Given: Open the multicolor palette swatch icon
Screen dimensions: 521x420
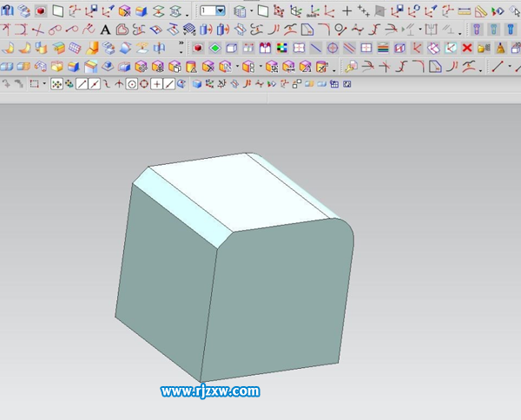Looking at the screenshot, I should 281,48.
